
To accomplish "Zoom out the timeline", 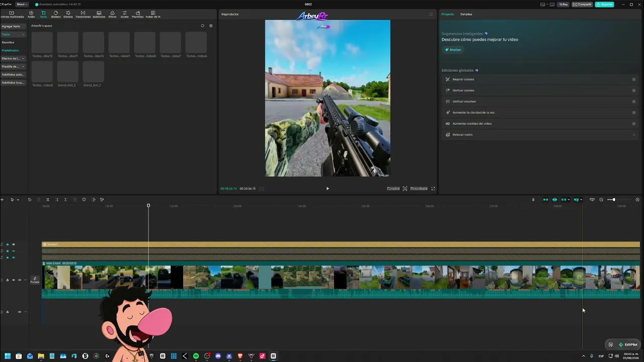I will [x=601, y=200].
